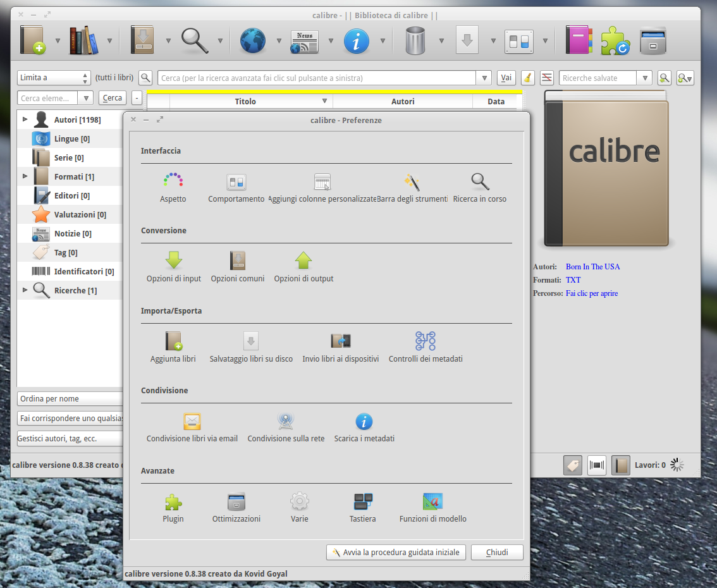
Task: Open Controlli dei metadati
Action: point(426,348)
